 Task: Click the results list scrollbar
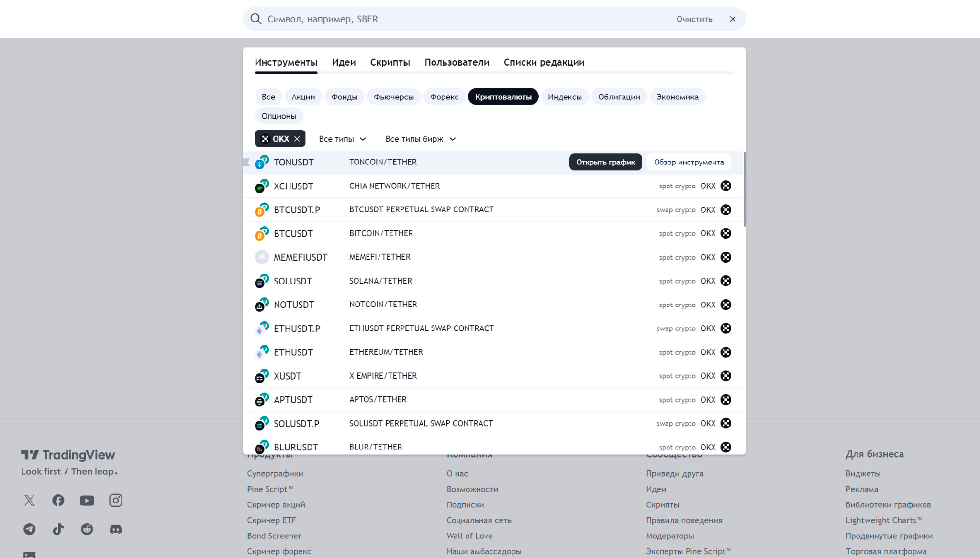(x=744, y=189)
